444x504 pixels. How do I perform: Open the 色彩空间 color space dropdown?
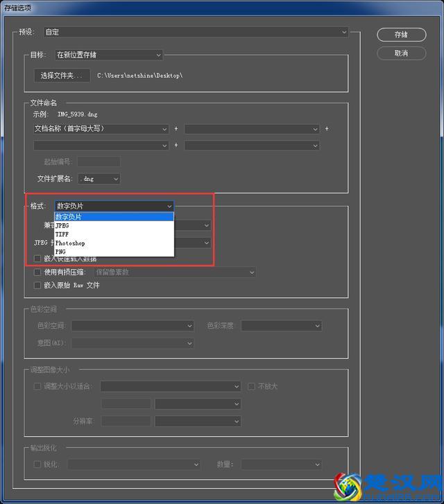[x=133, y=326]
